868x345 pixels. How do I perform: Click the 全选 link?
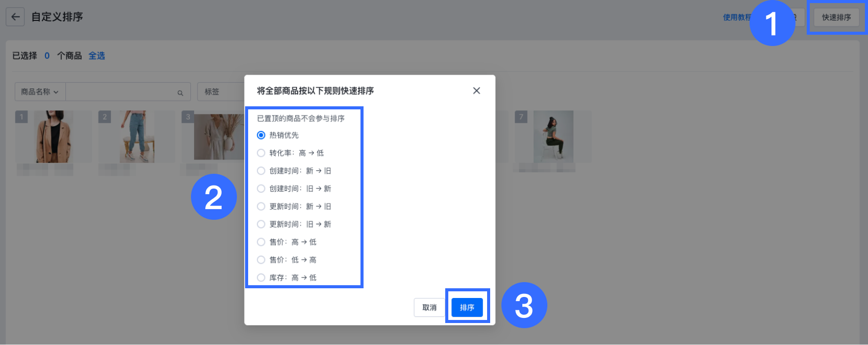click(97, 56)
